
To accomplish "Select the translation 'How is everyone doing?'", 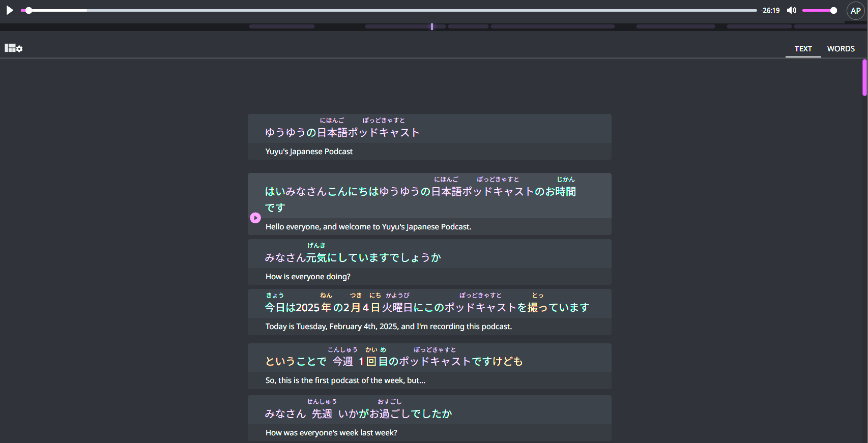I will point(308,277).
